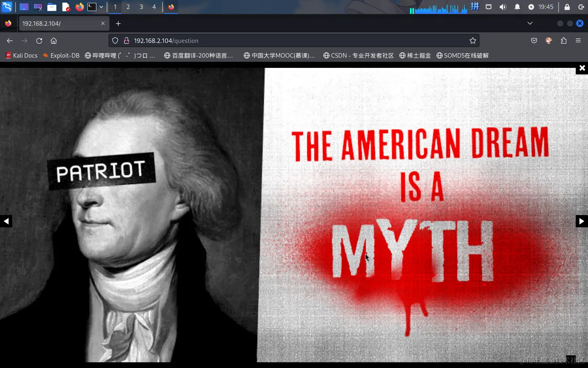
Task: Lock the screen with the padlock icon
Action: (x=567, y=7)
